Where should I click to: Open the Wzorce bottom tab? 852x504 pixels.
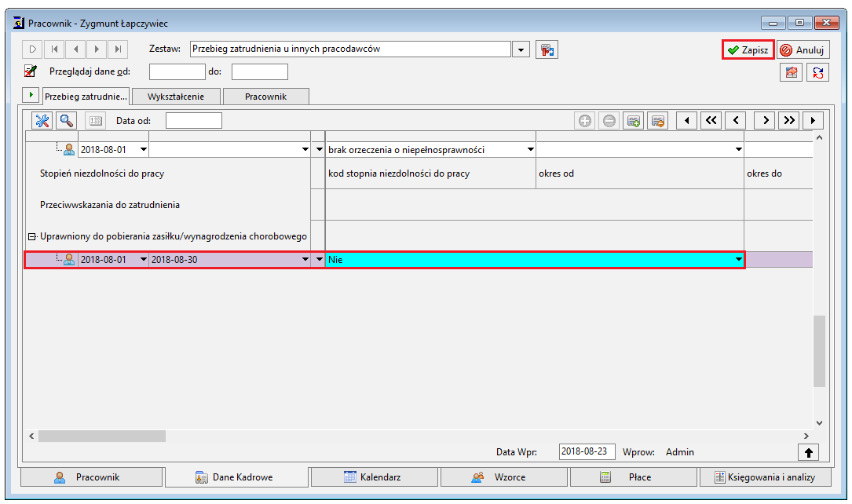pyautogui.click(x=504, y=477)
